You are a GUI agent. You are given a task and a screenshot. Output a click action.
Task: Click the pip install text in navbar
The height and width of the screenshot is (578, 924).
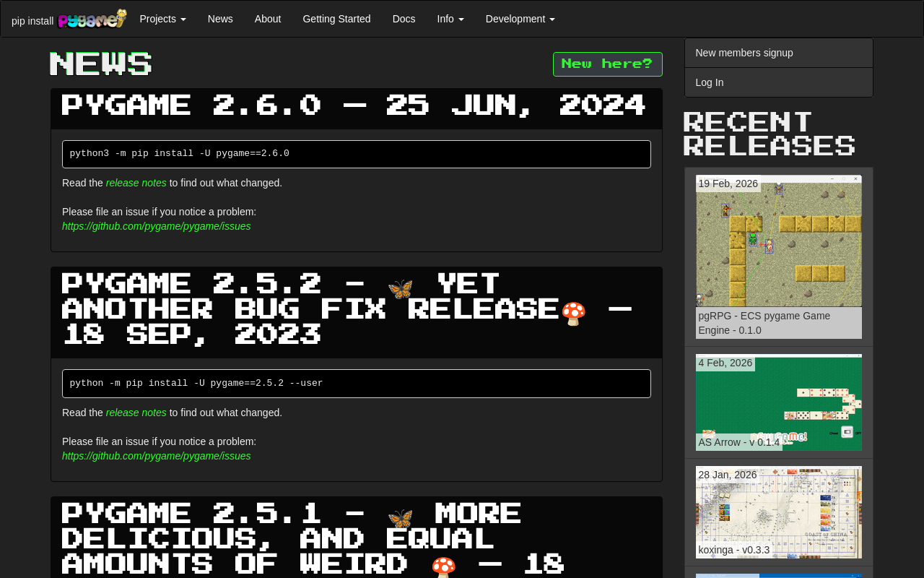[32, 21]
